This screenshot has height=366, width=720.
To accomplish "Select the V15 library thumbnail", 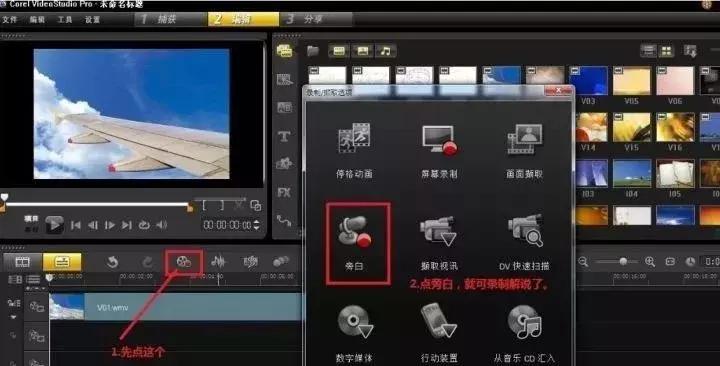I will 632,127.
